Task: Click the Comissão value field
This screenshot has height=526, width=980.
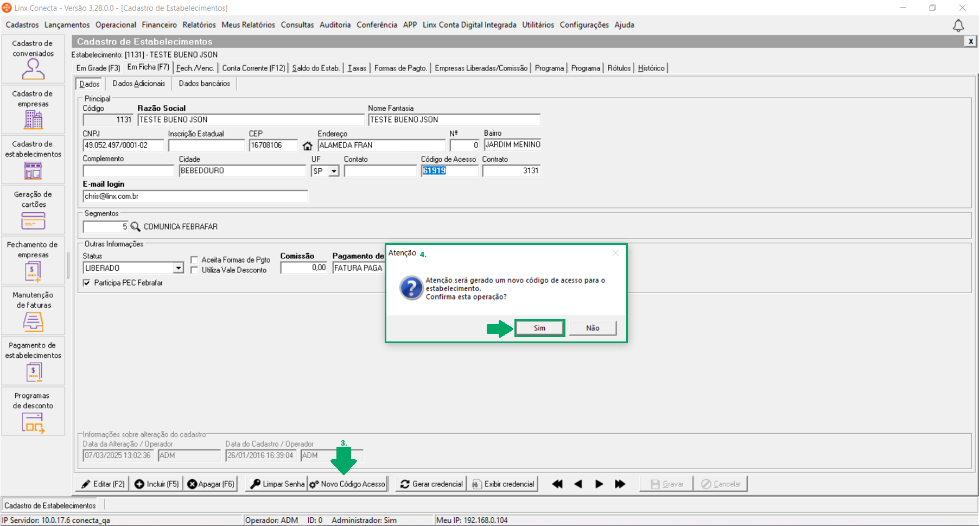Action: click(x=304, y=268)
